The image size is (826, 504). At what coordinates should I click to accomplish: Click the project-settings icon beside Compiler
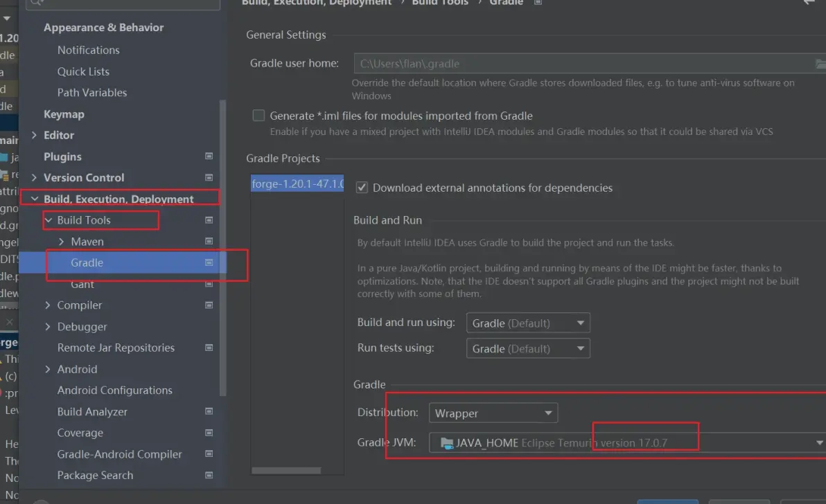coord(209,305)
